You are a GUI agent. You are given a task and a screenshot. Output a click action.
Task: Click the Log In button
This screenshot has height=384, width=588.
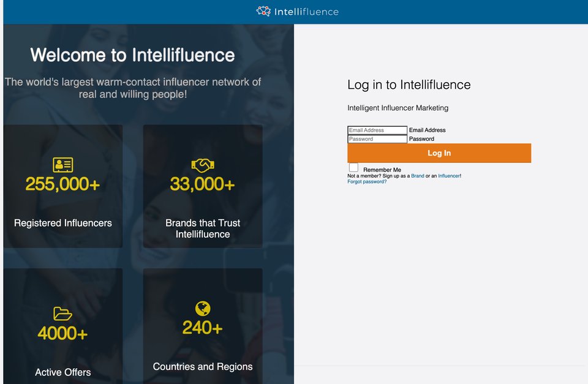[x=439, y=153]
